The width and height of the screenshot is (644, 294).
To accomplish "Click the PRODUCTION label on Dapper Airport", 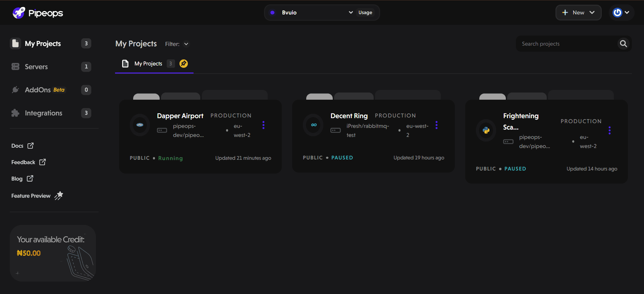I will (231, 115).
